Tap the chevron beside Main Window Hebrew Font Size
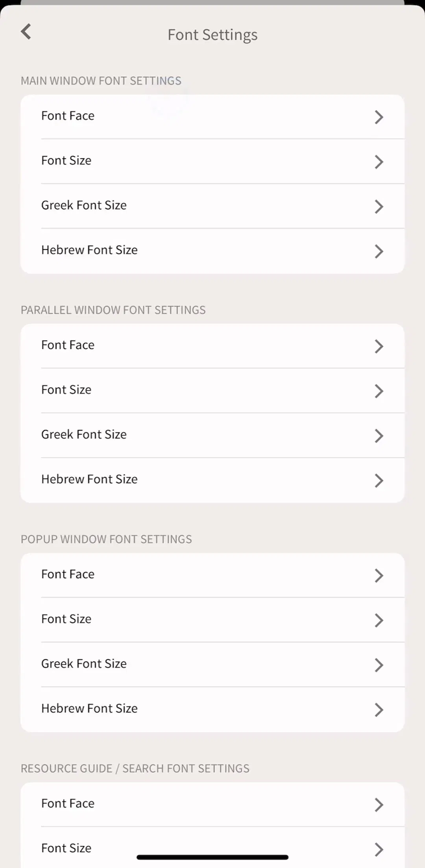 tap(379, 251)
